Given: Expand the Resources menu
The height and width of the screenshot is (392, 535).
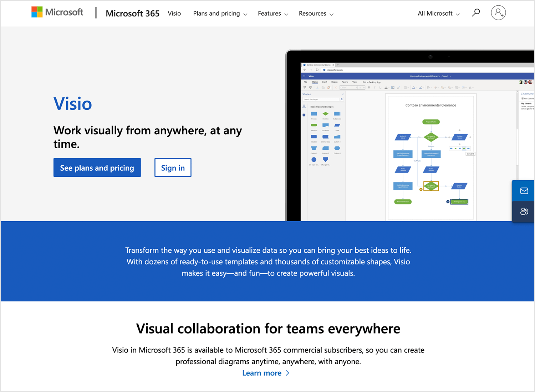Looking at the screenshot, I should (316, 14).
